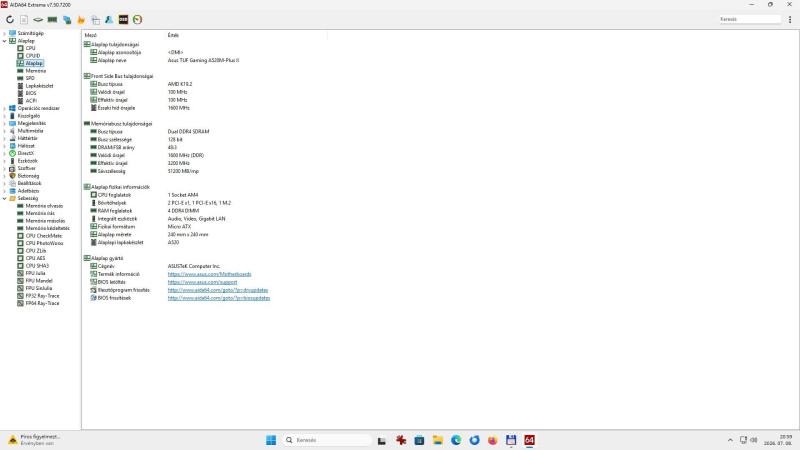The height and width of the screenshot is (450, 800).
Task: Open the BIOS letöltés asus.com support link
Action: 203,282
